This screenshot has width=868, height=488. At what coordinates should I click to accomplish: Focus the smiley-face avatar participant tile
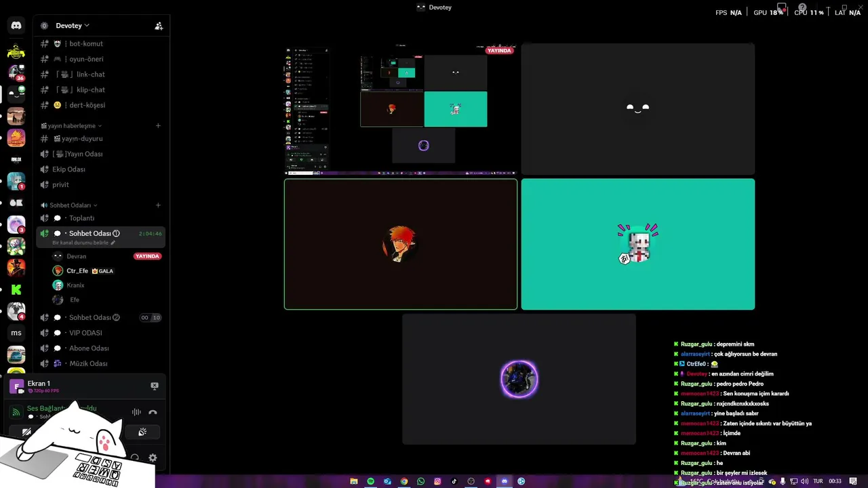637,109
